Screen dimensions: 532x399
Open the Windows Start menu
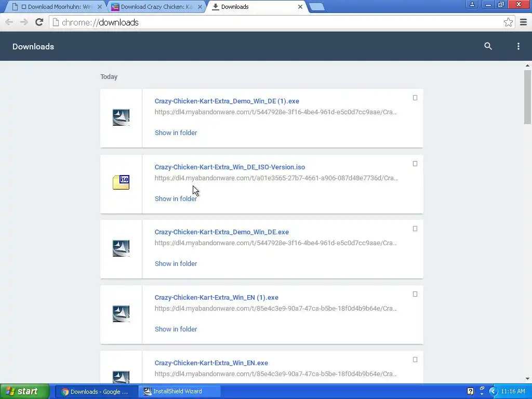pos(24,391)
